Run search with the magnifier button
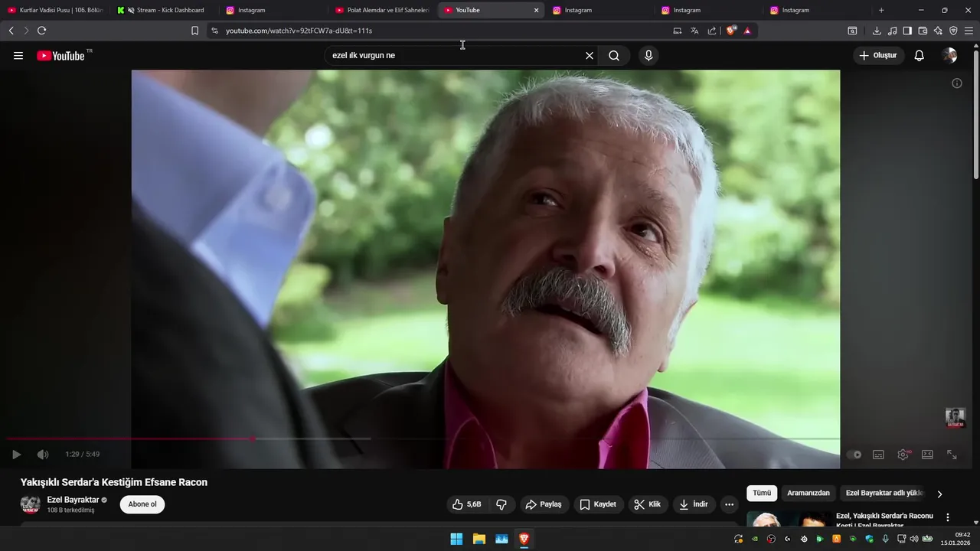 coord(614,56)
